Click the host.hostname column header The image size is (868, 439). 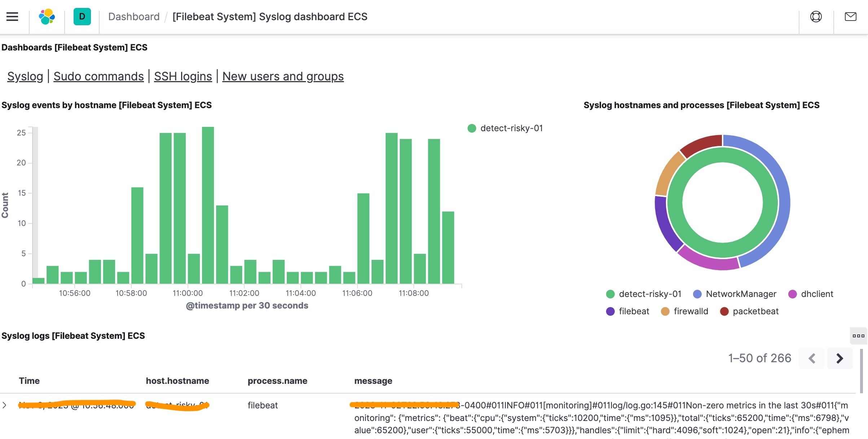click(x=177, y=381)
